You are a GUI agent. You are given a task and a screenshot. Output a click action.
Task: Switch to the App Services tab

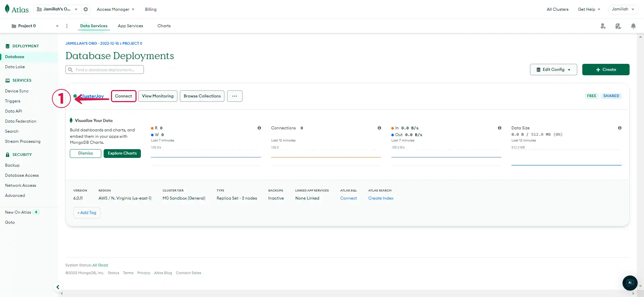130,26
